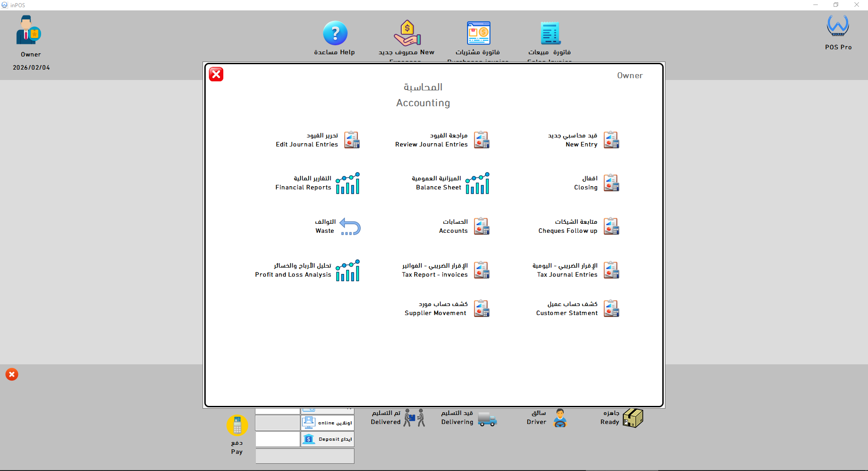This screenshot has height=471, width=868.
Task: Open the Closing icon
Action: click(x=611, y=183)
